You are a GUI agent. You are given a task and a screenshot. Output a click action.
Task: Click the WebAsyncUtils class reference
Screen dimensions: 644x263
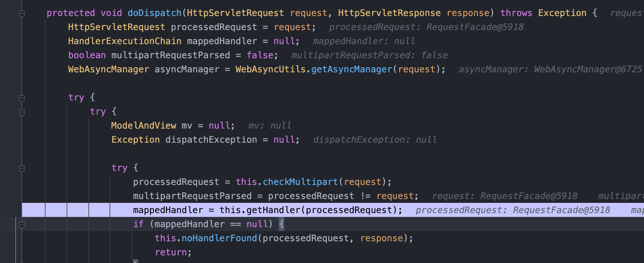tap(270, 69)
